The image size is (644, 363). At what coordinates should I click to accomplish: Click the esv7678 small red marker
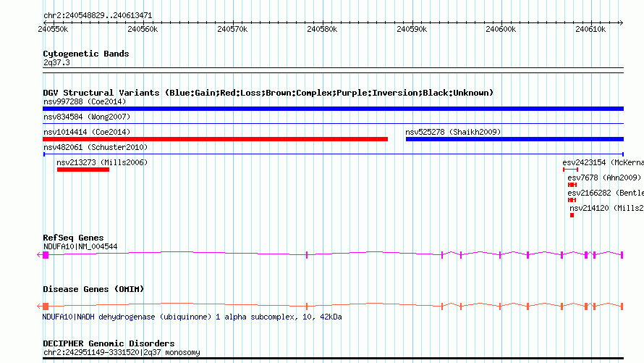click(x=572, y=185)
